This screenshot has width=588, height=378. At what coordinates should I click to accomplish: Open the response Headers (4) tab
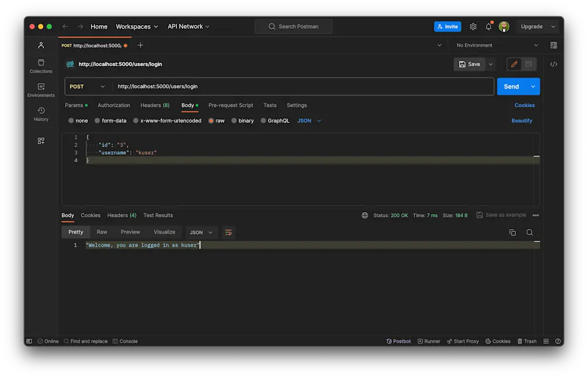pyautogui.click(x=122, y=215)
